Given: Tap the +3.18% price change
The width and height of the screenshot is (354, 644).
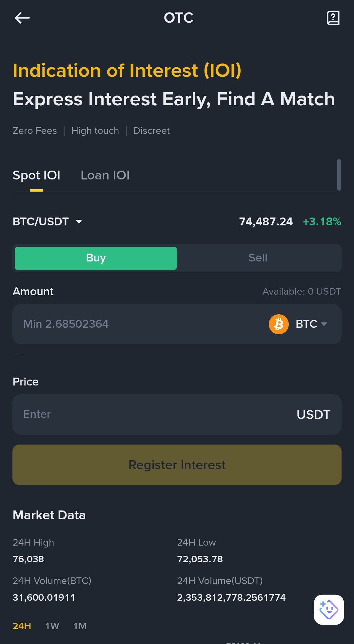Looking at the screenshot, I should click(x=322, y=222).
